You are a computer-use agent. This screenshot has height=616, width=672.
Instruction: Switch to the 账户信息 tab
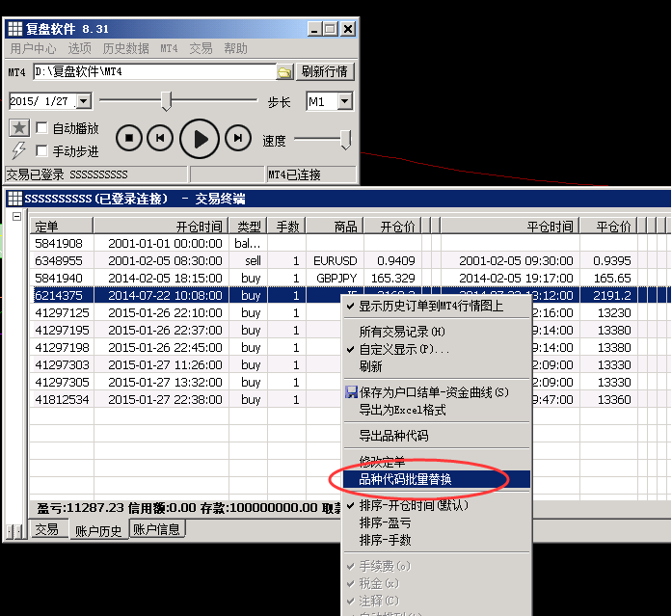point(156,529)
